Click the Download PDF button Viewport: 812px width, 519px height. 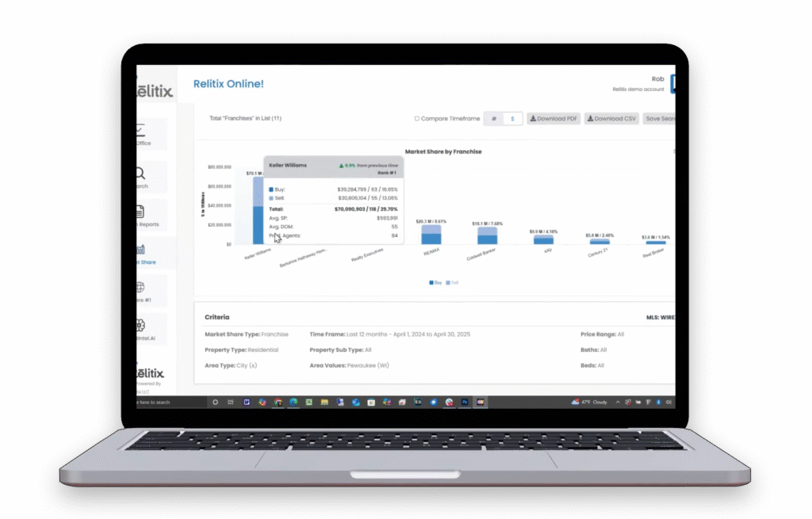553,119
